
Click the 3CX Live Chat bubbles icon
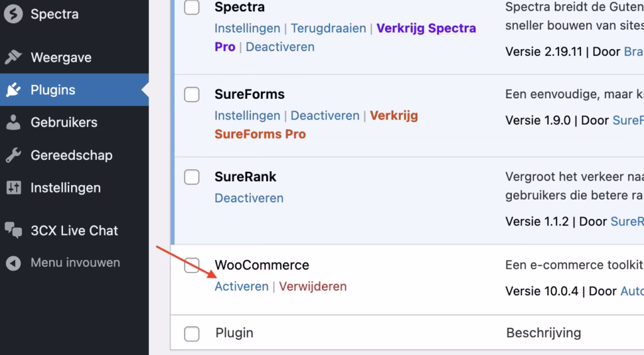pos(13,230)
